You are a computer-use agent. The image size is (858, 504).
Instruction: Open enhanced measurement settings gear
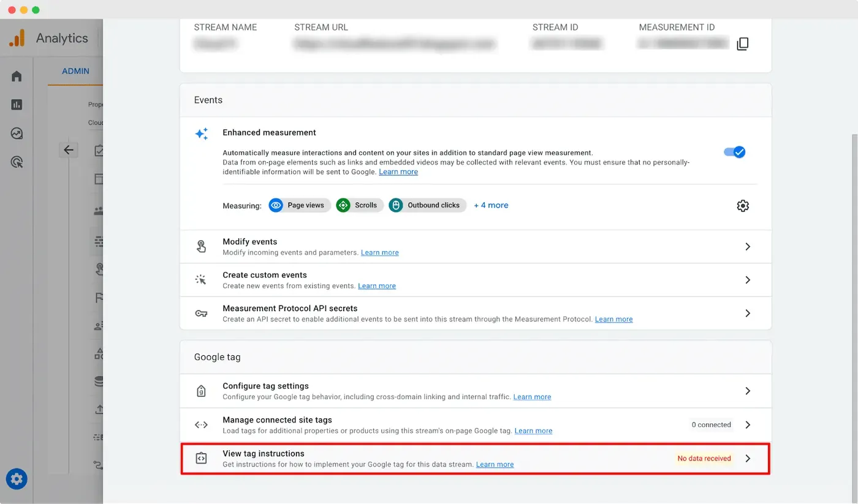[743, 206]
